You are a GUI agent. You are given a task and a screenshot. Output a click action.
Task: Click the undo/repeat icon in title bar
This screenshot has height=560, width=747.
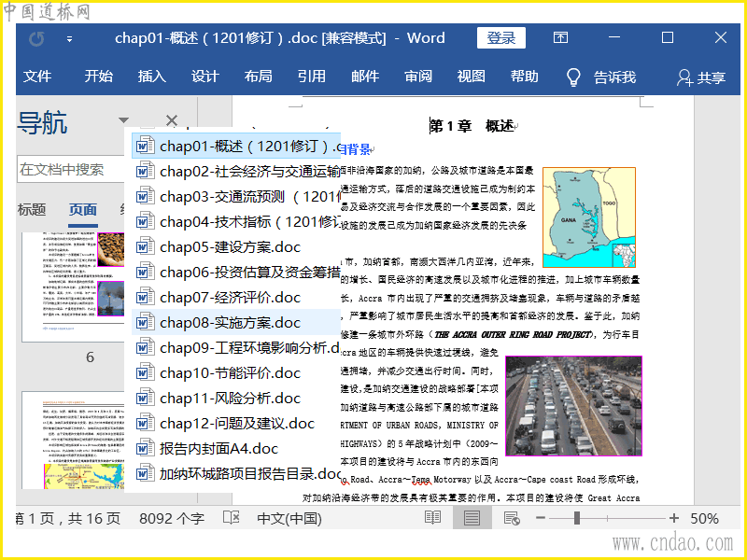tap(36, 38)
